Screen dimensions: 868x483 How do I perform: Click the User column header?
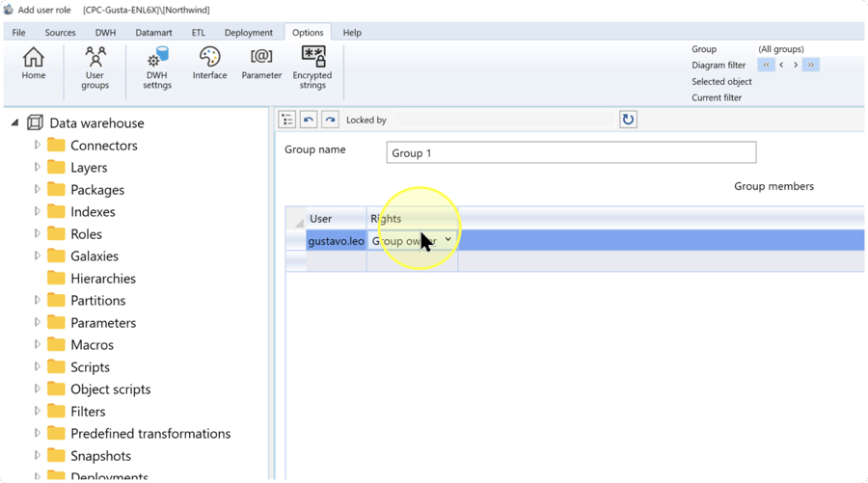pyautogui.click(x=336, y=219)
